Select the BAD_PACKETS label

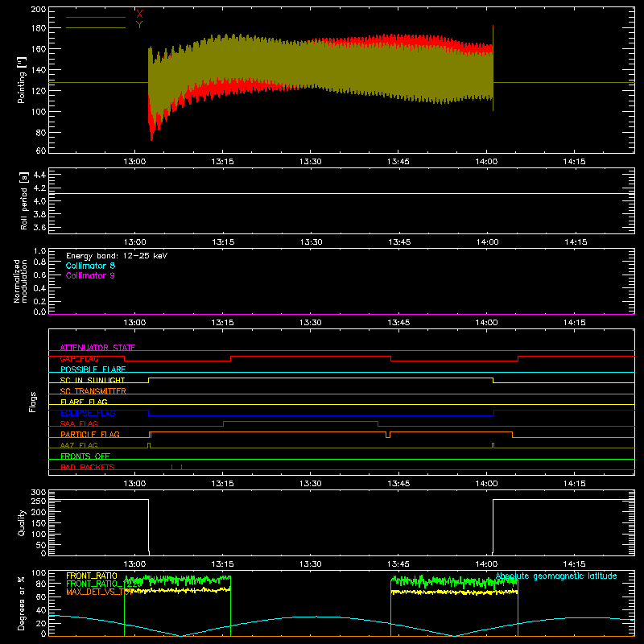[88, 467]
